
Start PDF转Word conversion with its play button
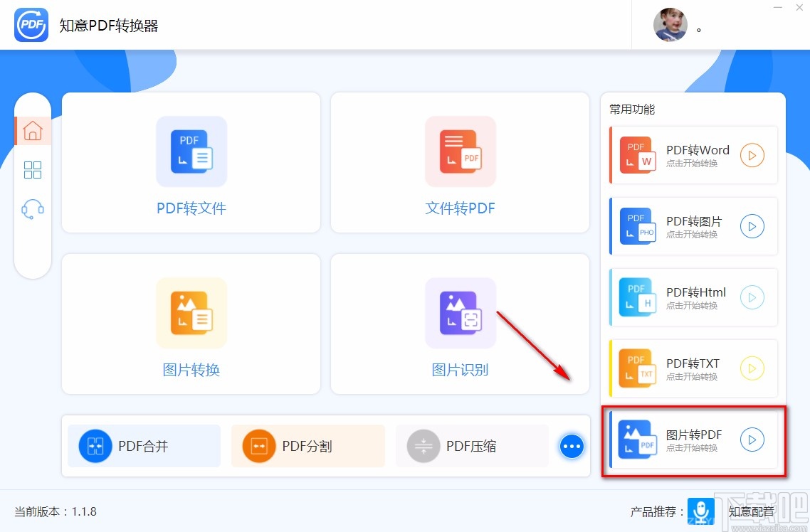[752, 155]
